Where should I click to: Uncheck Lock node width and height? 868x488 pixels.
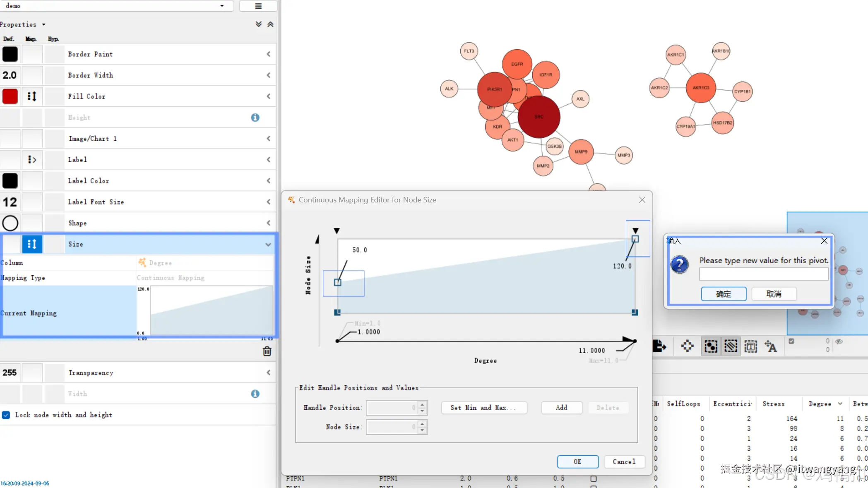click(6, 415)
